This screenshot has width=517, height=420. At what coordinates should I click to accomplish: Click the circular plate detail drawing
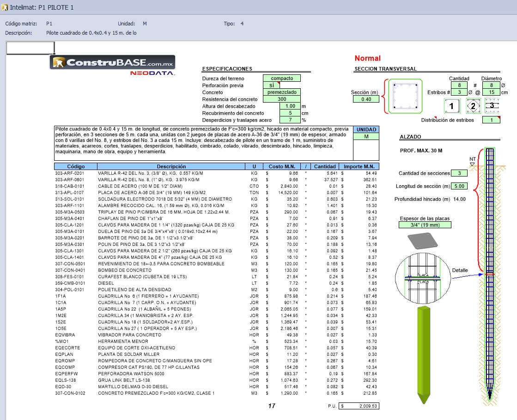pos(423,279)
